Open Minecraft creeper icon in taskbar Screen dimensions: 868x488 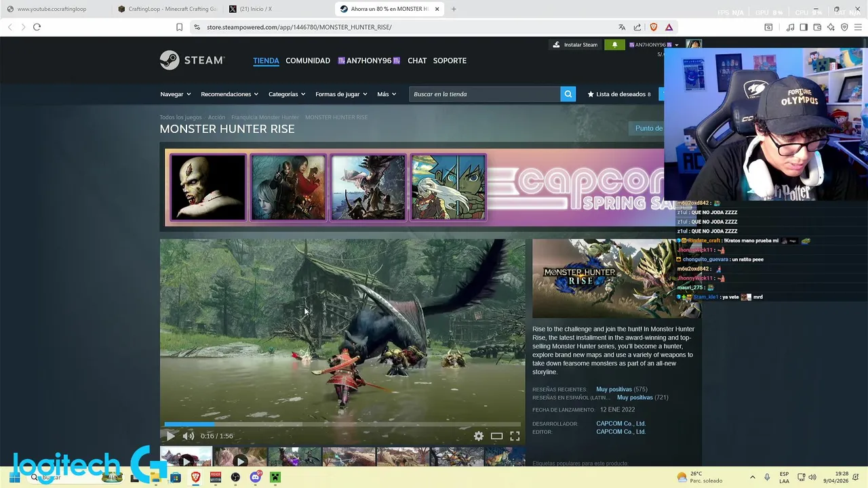(275, 477)
